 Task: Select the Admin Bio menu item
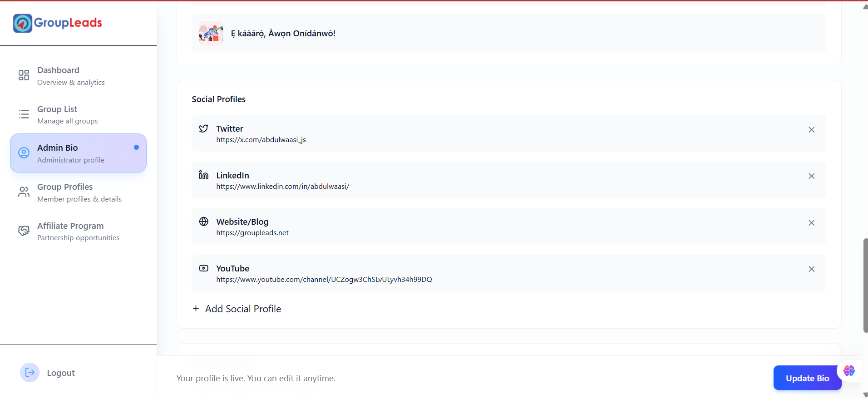tap(78, 153)
